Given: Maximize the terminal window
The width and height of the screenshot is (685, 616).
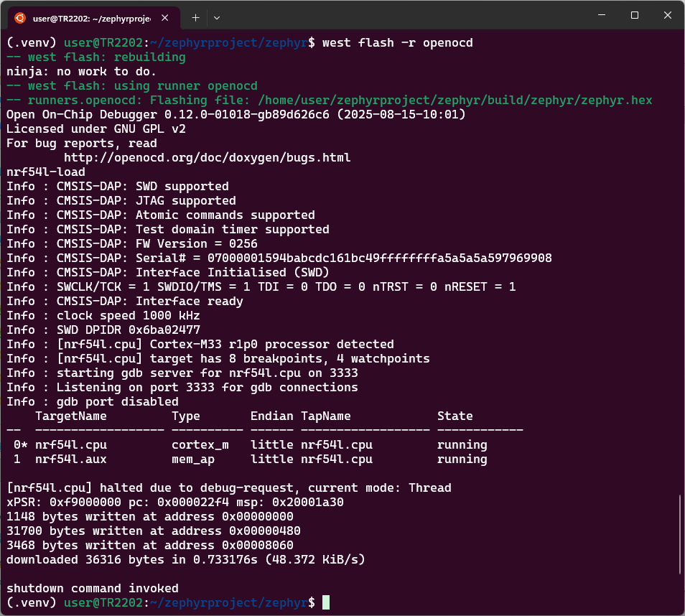Looking at the screenshot, I should (635, 15).
